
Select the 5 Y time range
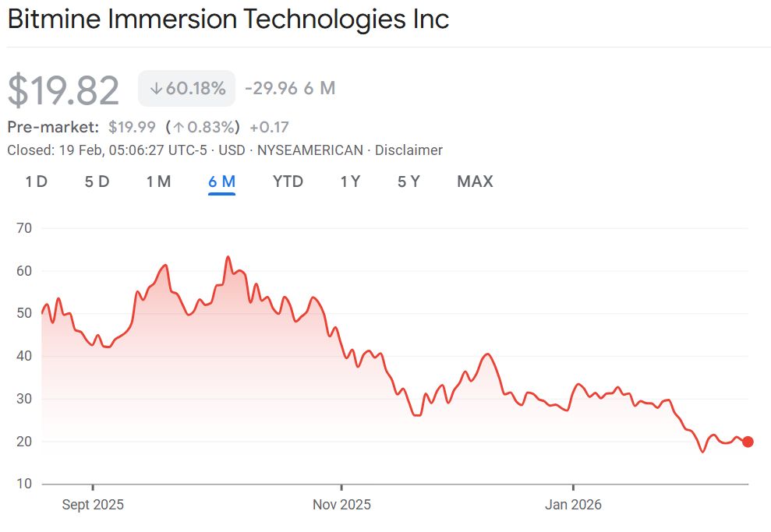tap(408, 181)
